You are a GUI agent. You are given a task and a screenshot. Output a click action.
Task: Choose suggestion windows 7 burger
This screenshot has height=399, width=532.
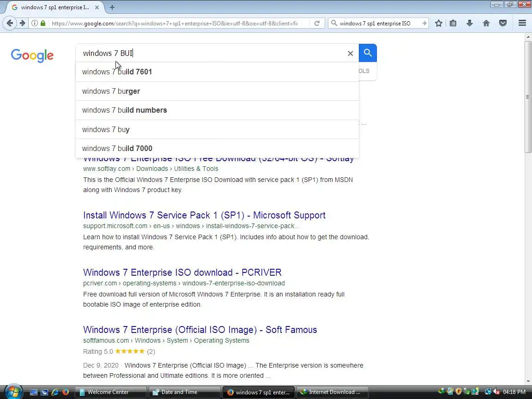pos(217,91)
